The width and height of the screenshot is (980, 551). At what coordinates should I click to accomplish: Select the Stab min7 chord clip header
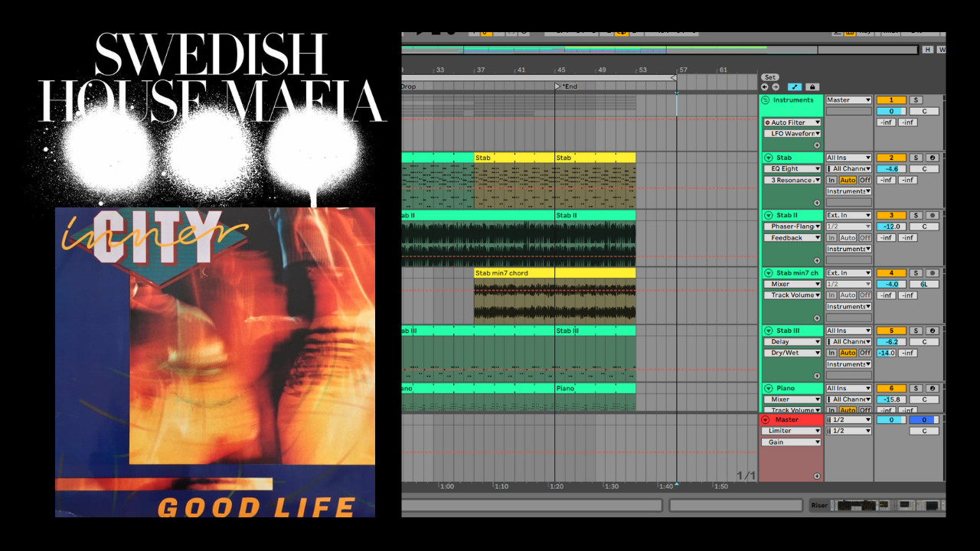[554, 272]
